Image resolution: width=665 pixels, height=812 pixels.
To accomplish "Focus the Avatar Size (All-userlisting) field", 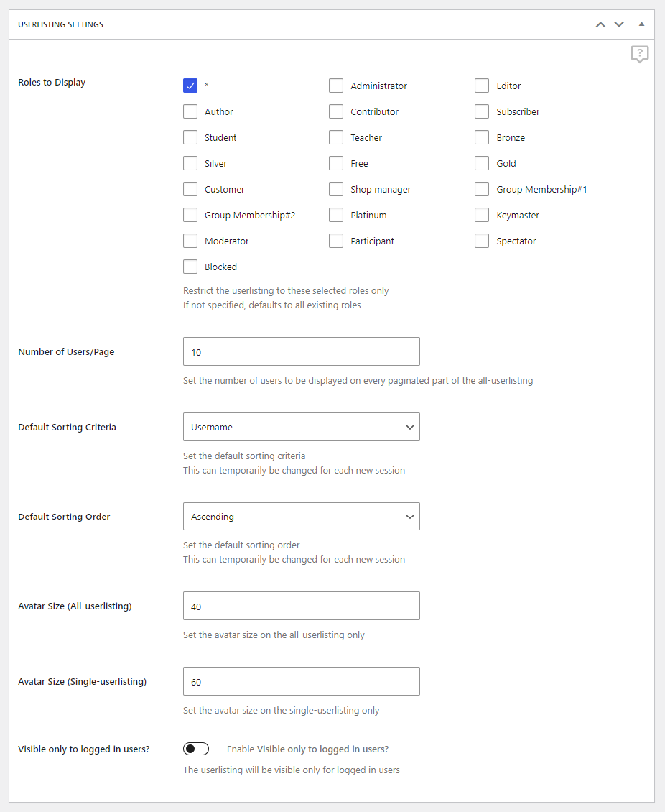I will (x=302, y=606).
